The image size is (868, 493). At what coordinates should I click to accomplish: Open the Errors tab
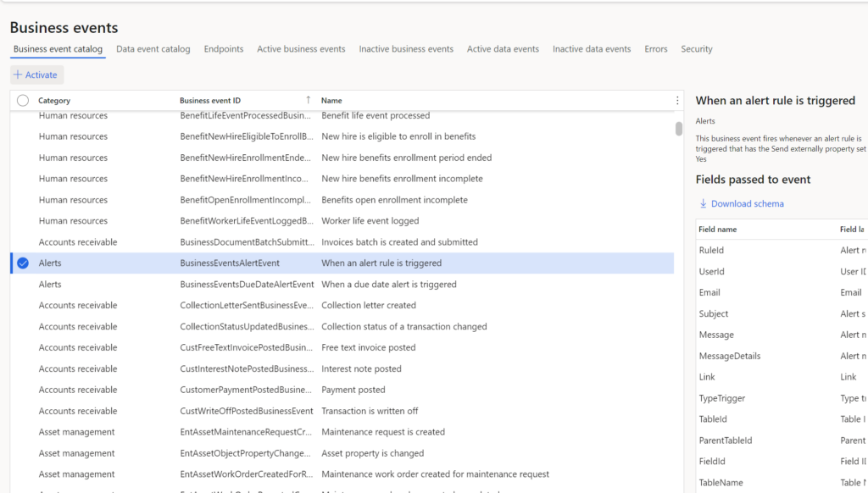point(655,48)
